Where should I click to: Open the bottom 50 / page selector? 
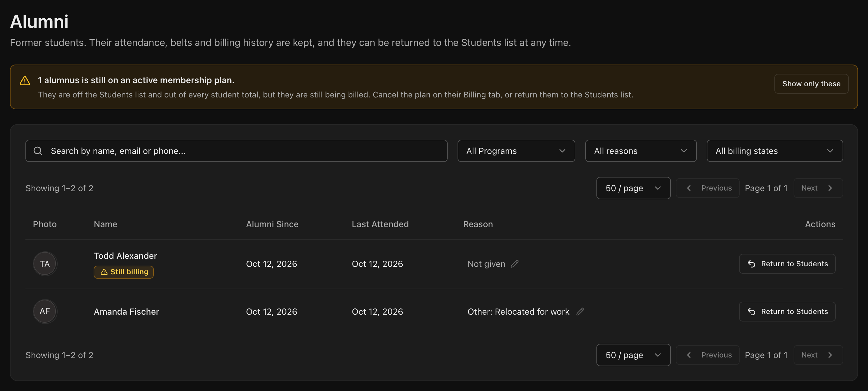click(x=633, y=355)
